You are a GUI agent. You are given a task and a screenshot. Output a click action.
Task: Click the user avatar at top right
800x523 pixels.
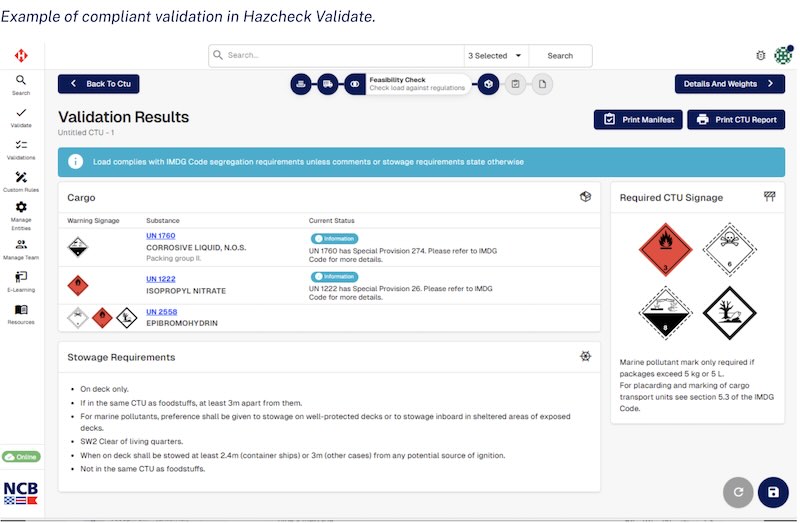783,56
